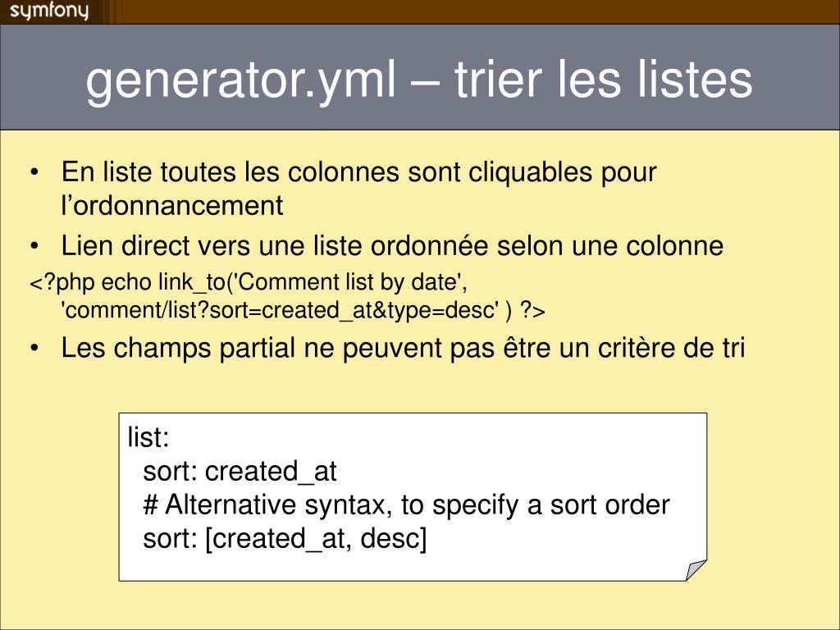This screenshot has height=630, width=840.
Task: Click the brown top header bar
Action: (x=420, y=11)
